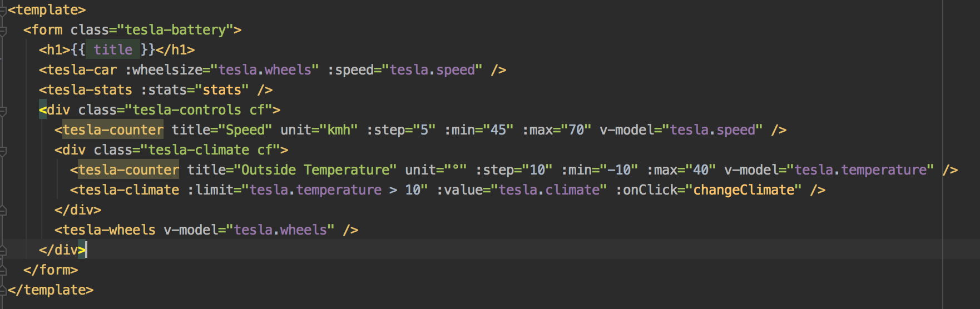Click the tesla-stats tag name
The height and width of the screenshot is (309, 980).
[90, 90]
